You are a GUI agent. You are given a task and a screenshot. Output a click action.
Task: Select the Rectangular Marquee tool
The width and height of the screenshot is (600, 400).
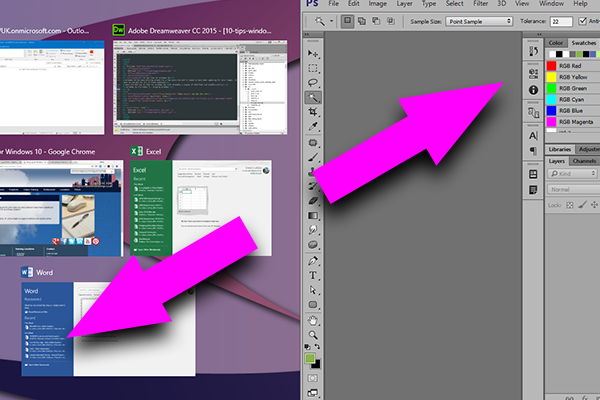point(313,69)
